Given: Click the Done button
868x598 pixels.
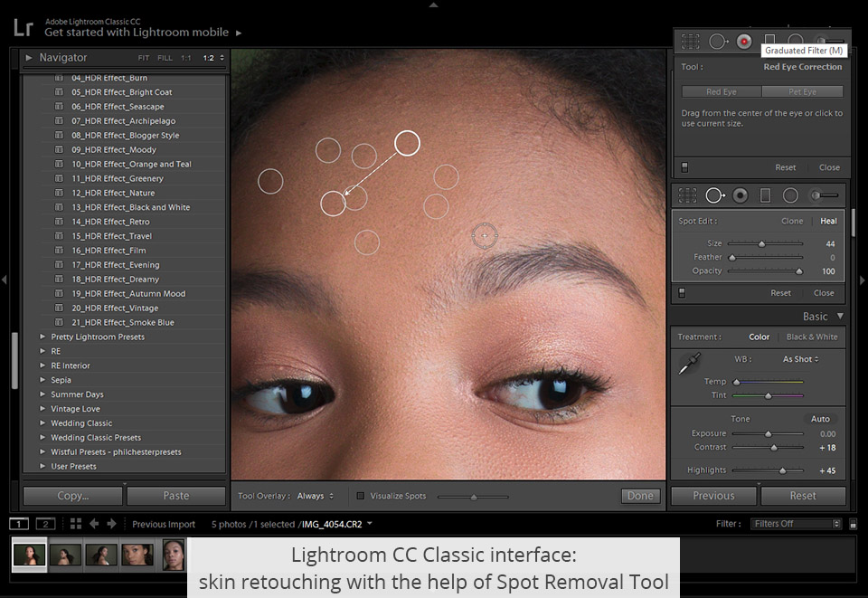Looking at the screenshot, I should (x=640, y=495).
